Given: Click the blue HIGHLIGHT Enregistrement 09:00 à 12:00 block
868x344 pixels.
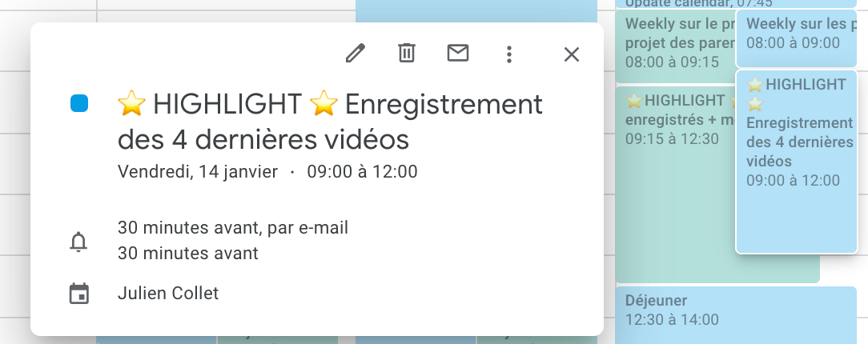Looking at the screenshot, I should (x=796, y=162).
